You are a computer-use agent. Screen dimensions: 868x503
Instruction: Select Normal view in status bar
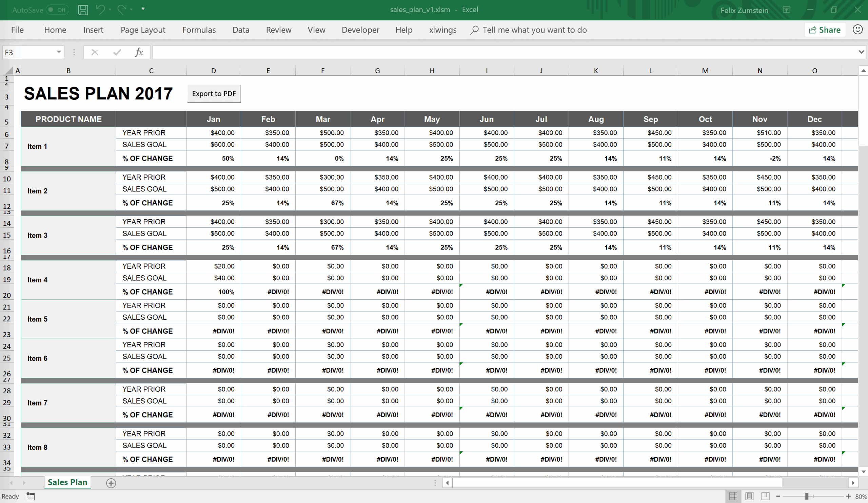[x=733, y=496]
